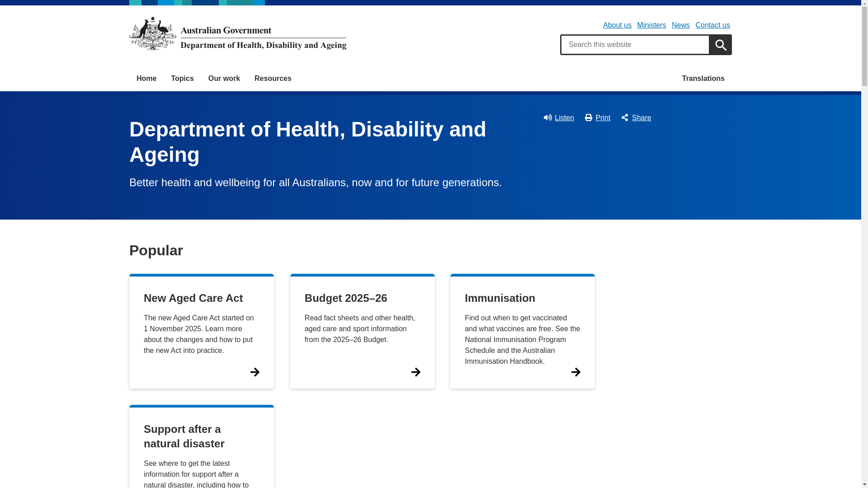The height and width of the screenshot is (488, 868).
Task: Click the arrow on Budget 2025–26 card
Action: click(416, 372)
